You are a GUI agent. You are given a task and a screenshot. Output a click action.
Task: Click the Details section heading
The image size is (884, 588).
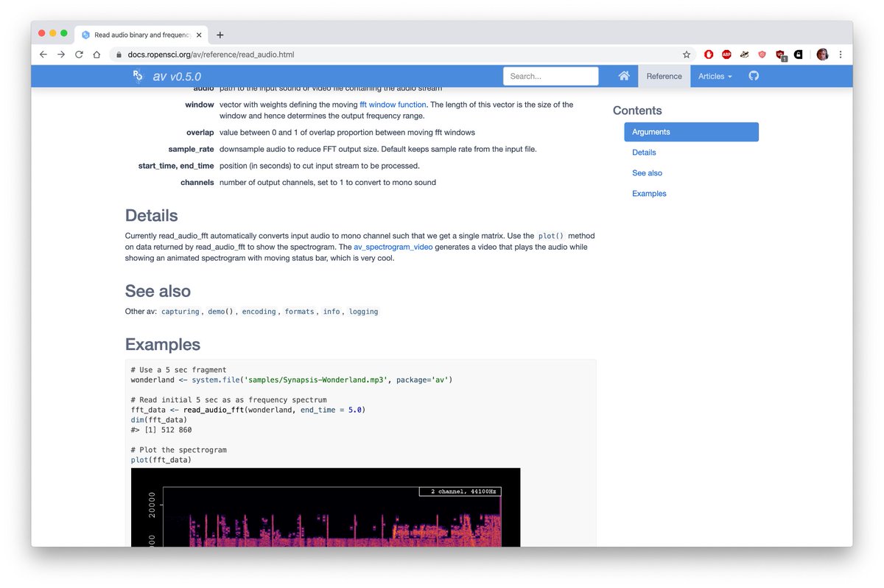152,216
